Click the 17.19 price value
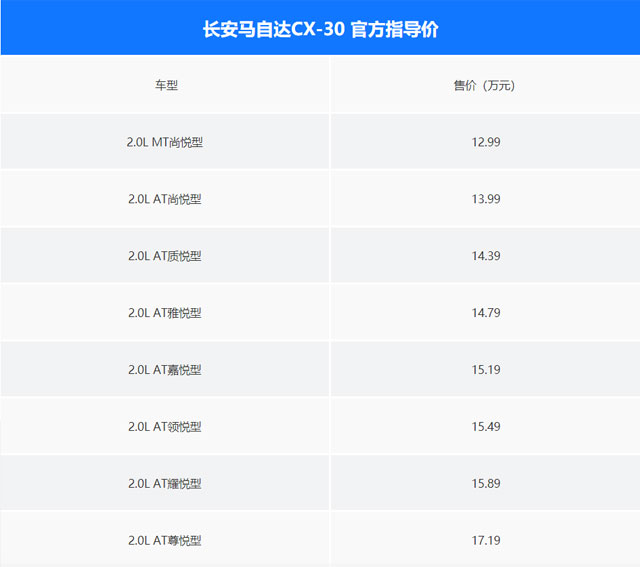Image resolution: width=640 pixels, height=567 pixels. pyautogui.click(x=486, y=540)
